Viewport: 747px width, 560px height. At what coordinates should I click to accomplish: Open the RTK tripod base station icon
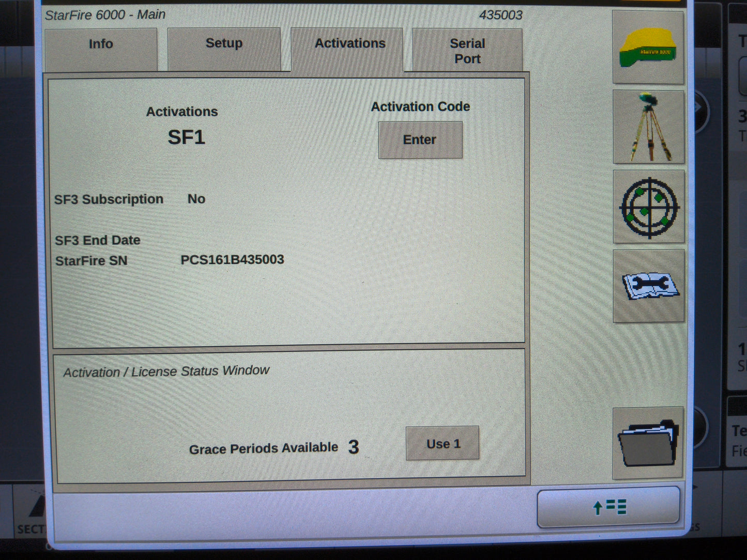coord(649,127)
